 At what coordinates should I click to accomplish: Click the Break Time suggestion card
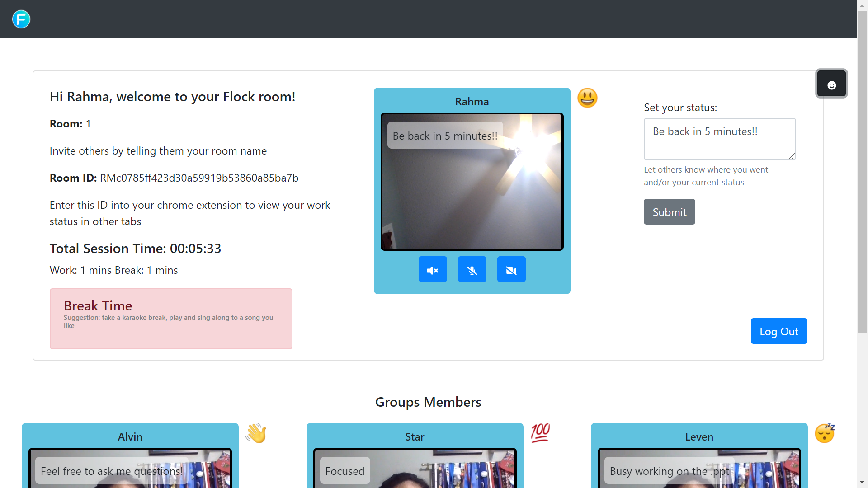pyautogui.click(x=171, y=319)
